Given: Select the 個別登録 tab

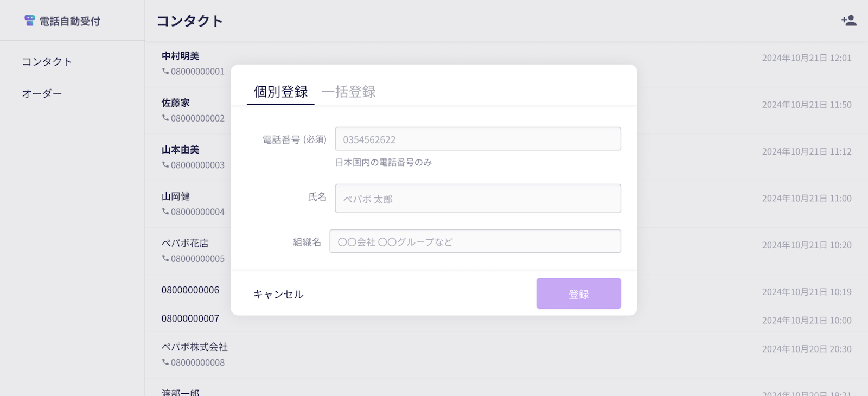Looking at the screenshot, I should (x=280, y=92).
